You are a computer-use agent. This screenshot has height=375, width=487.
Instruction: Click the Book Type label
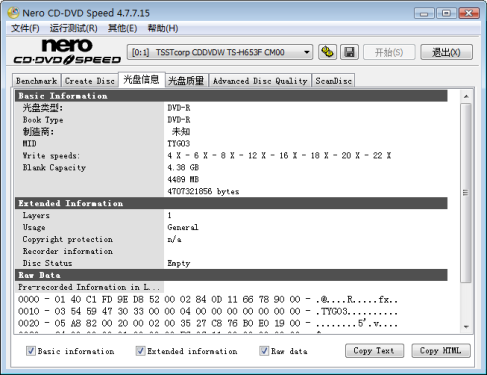[43, 120]
